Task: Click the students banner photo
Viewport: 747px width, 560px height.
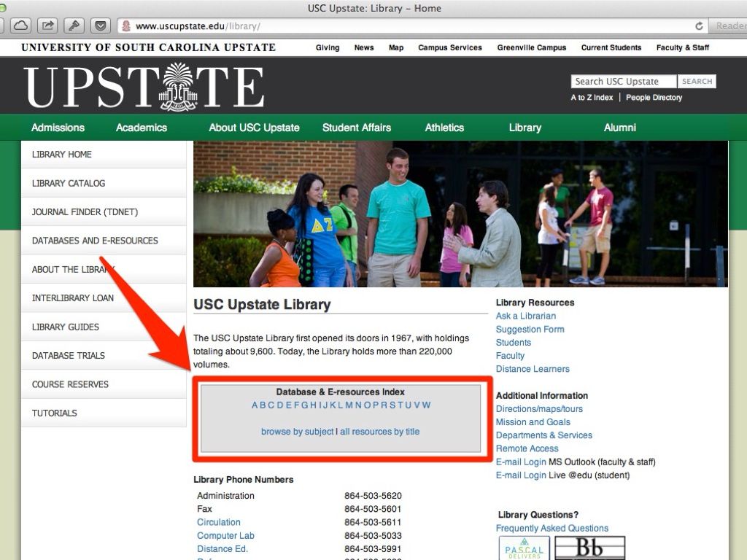Action: click(460, 214)
